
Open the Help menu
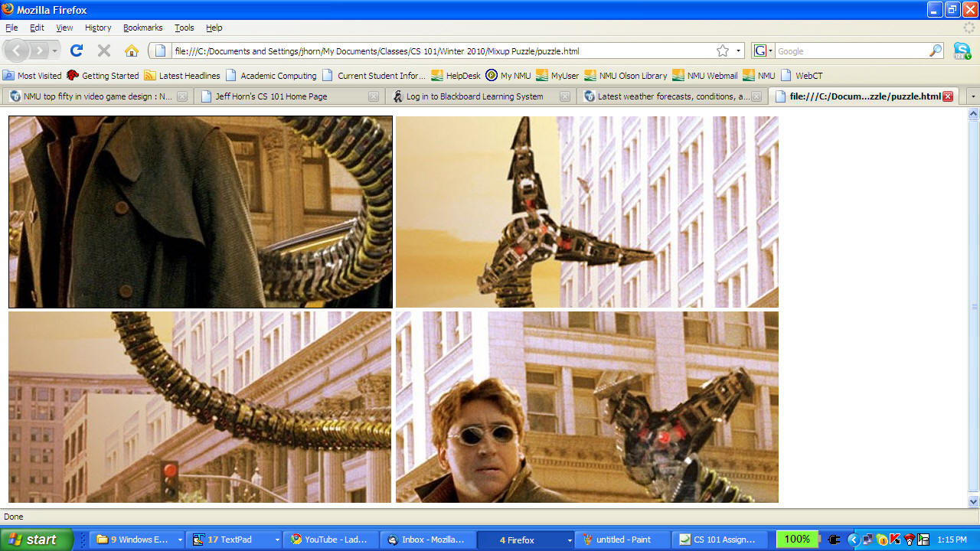[x=214, y=28]
